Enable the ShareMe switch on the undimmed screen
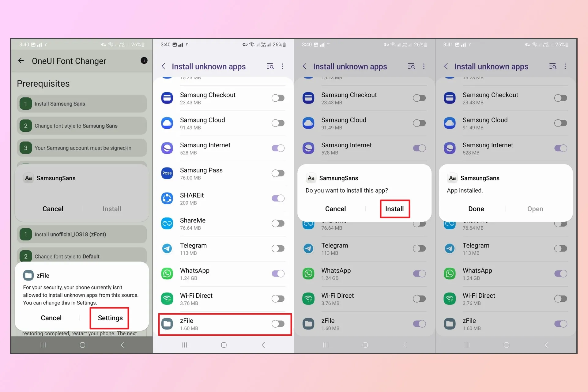 click(278, 224)
